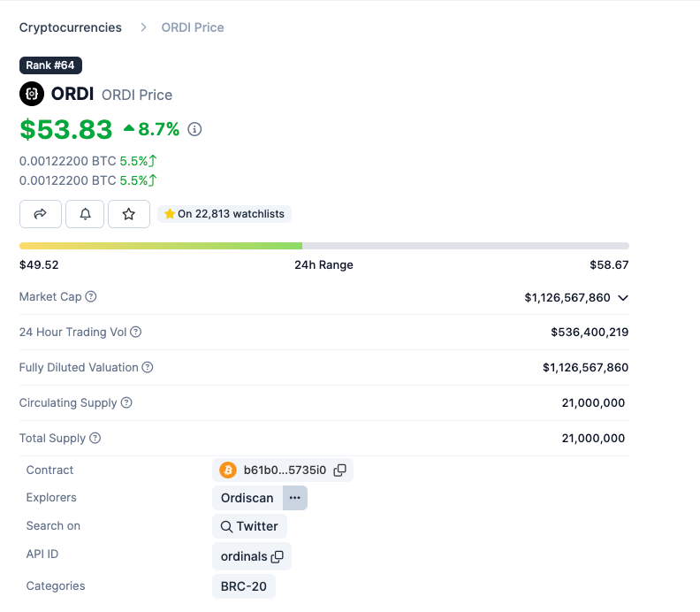
Task: Expand the Market Cap dropdown chevron
Action: point(623,298)
